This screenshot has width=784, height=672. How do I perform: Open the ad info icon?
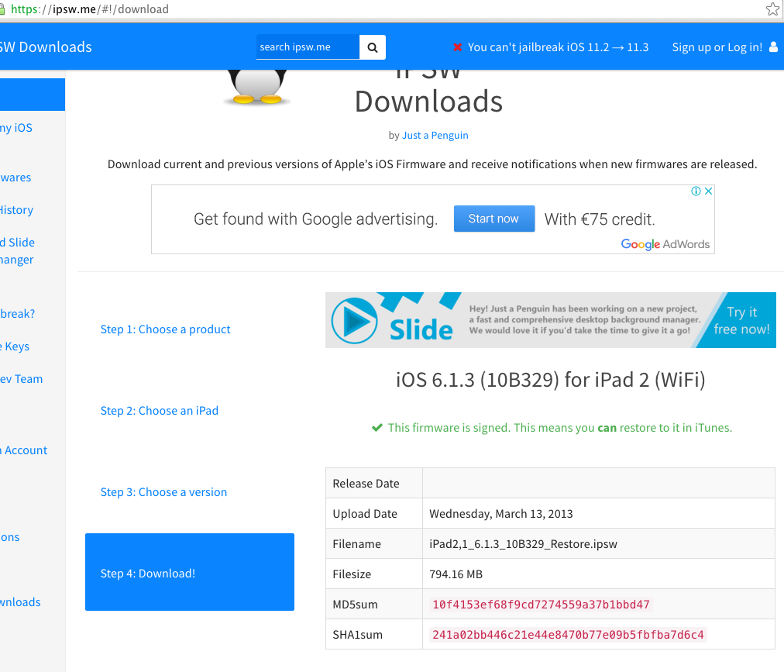696,191
